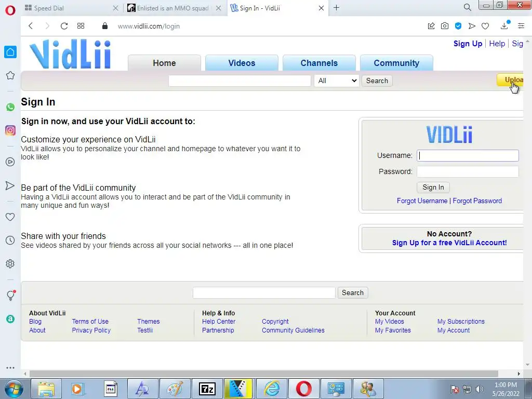Open the Opera Flow send icon in toolbar
The image size is (532, 399).
coord(472,26)
